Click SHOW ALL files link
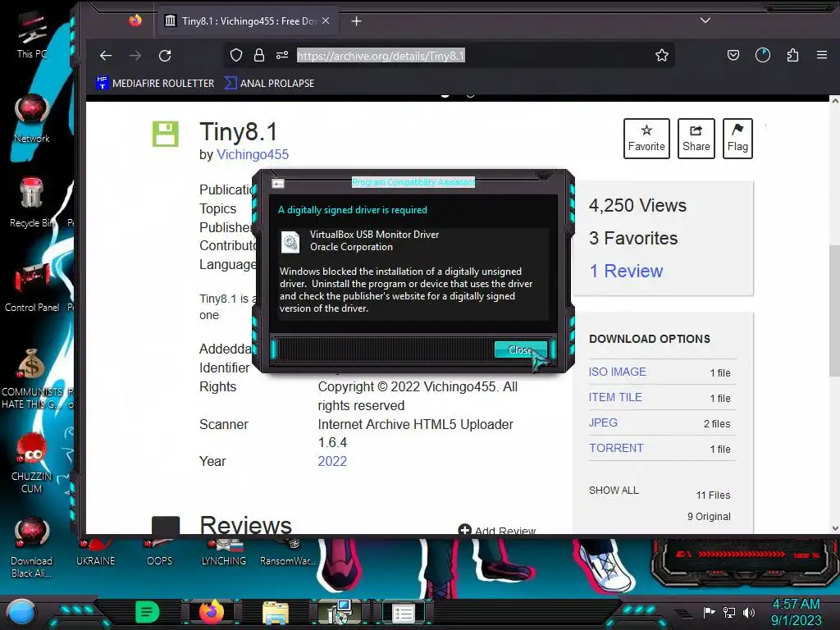The image size is (840, 630). (614, 491)
